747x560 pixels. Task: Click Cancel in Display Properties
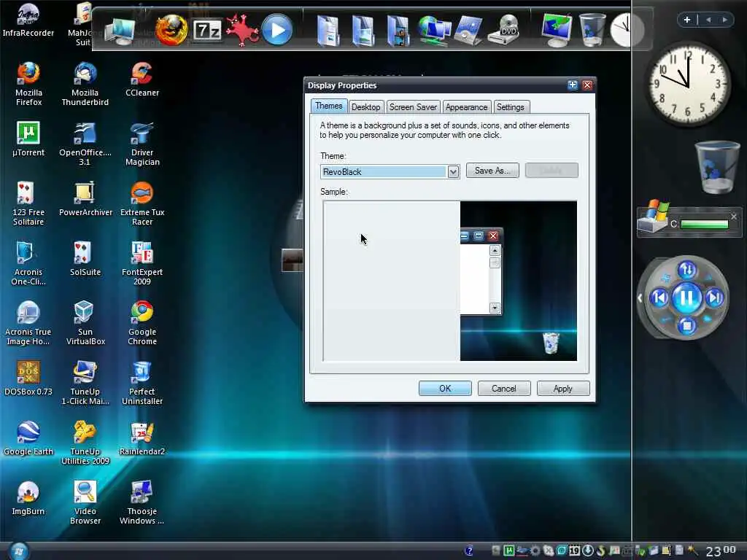coord(504,389)
